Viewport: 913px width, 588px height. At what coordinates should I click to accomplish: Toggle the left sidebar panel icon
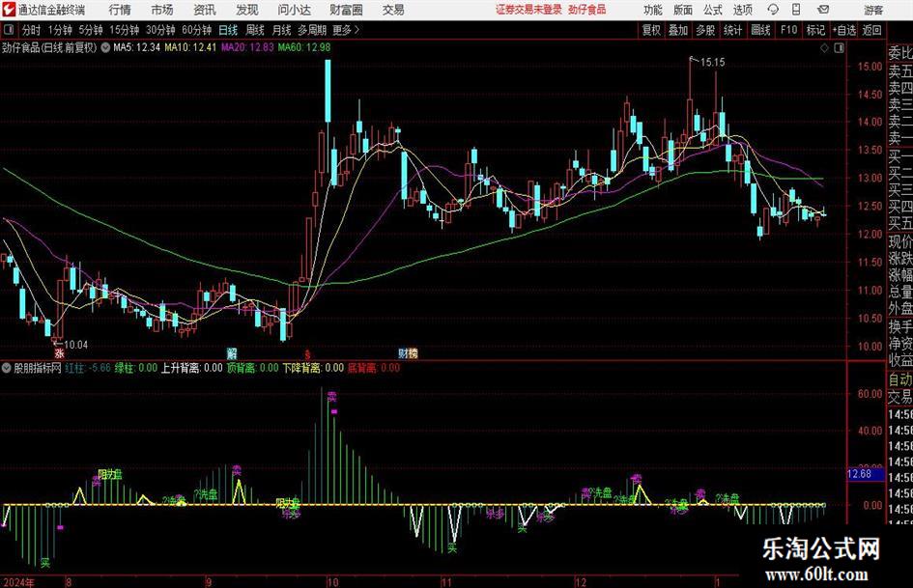tap(8, 30)
